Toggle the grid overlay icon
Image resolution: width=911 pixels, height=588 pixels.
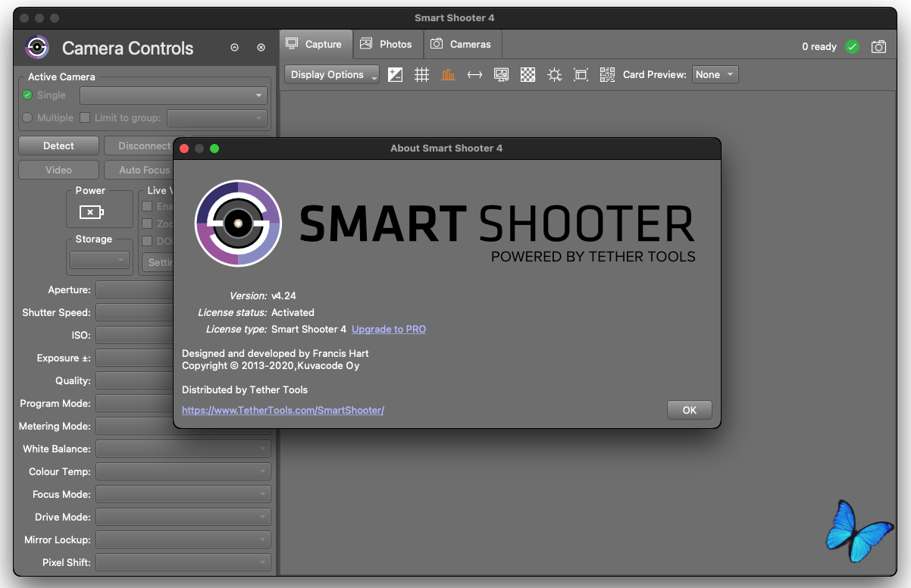(422, 74)
